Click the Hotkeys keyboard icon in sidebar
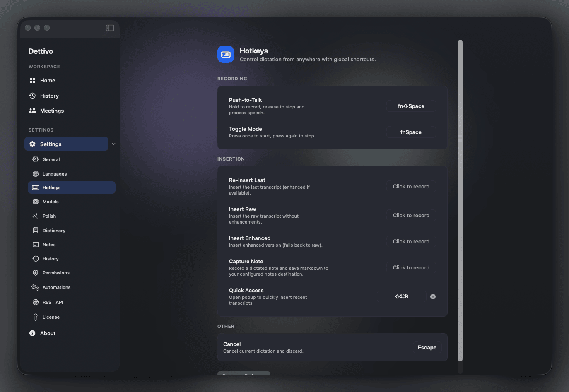 pyautogui.click(x=36, y=188)
